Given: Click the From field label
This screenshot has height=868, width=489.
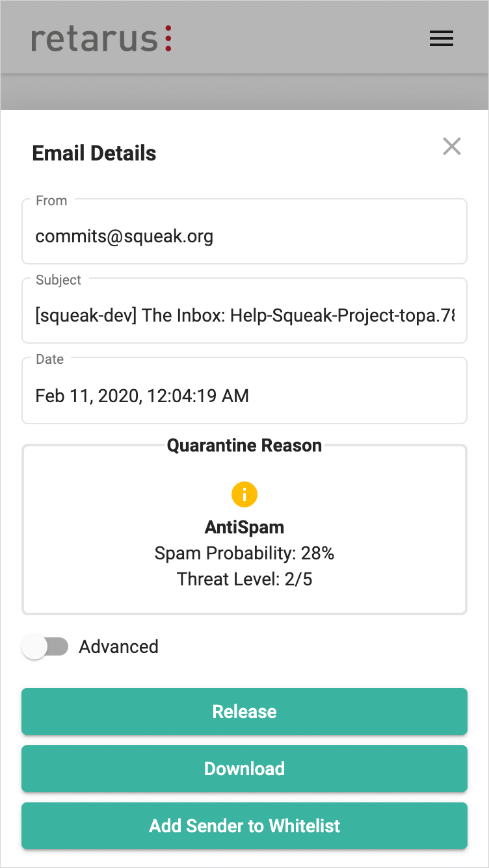Looking at the screenshot, I should 51,201.
